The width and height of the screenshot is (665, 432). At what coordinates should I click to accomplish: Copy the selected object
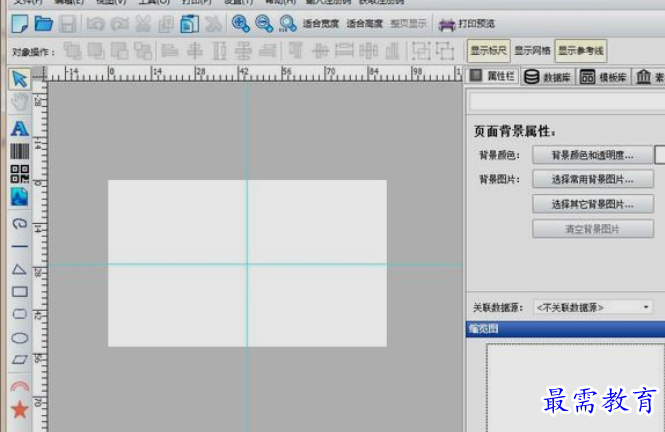click(x=166, y=24)
